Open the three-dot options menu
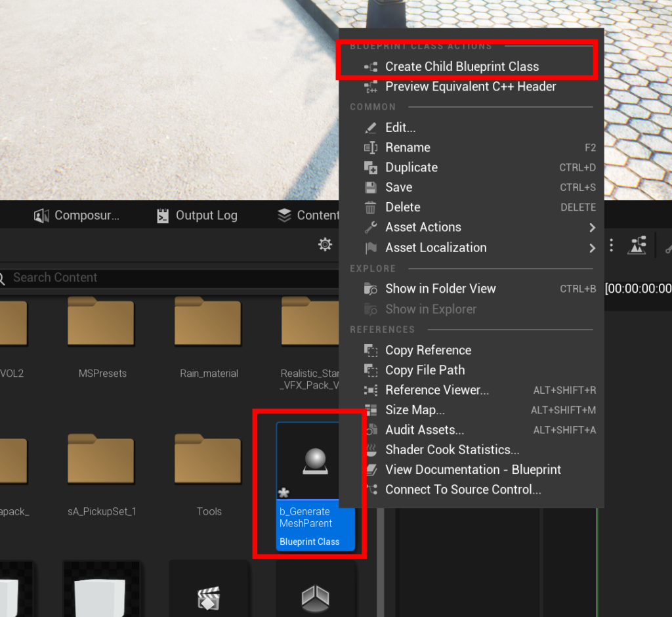Screen dimensions: 672x617 (x=612, y=245)
